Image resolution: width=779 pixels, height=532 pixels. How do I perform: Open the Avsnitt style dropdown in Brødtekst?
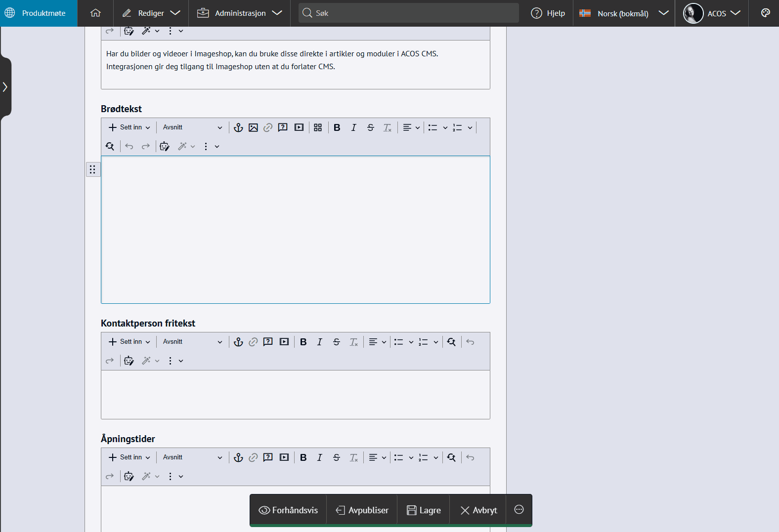[x=192, y=127]
